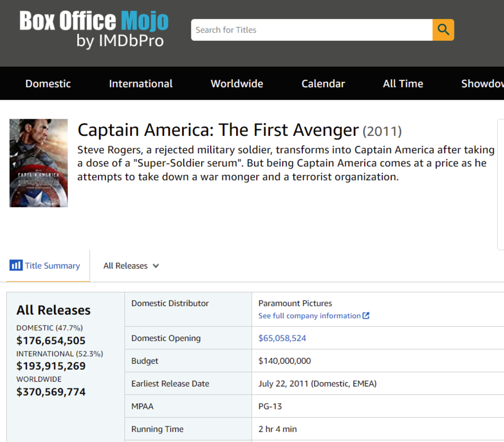Click the Title Summary bar chart icon
Viewport: 504px width, 442px height.
pyautogui.click(x=16, y=265)
